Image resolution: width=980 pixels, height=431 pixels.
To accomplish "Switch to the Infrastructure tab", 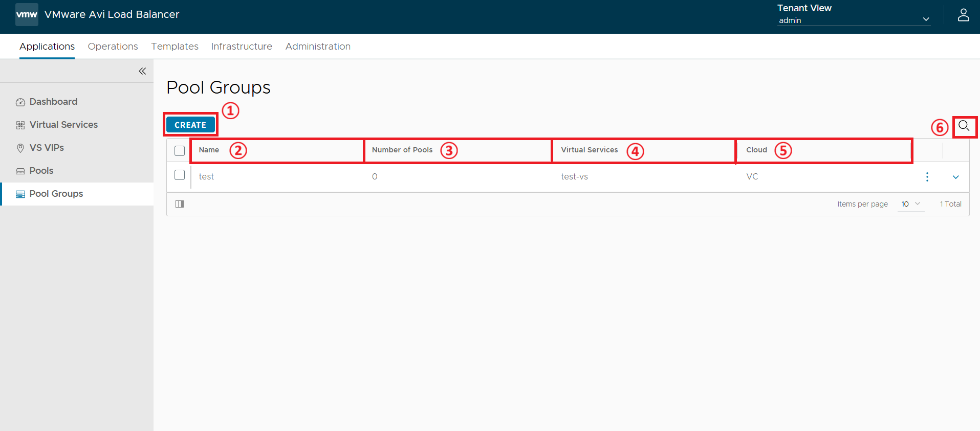I will pyautogui.click(x=242, y=47).
